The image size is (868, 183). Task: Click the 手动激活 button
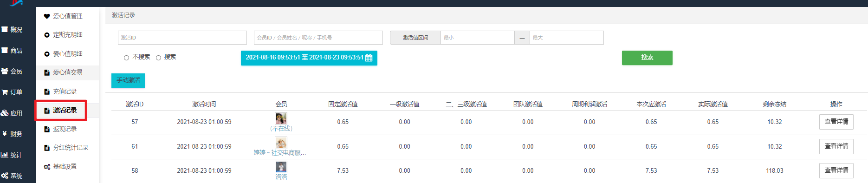click(x=128, y=80)
